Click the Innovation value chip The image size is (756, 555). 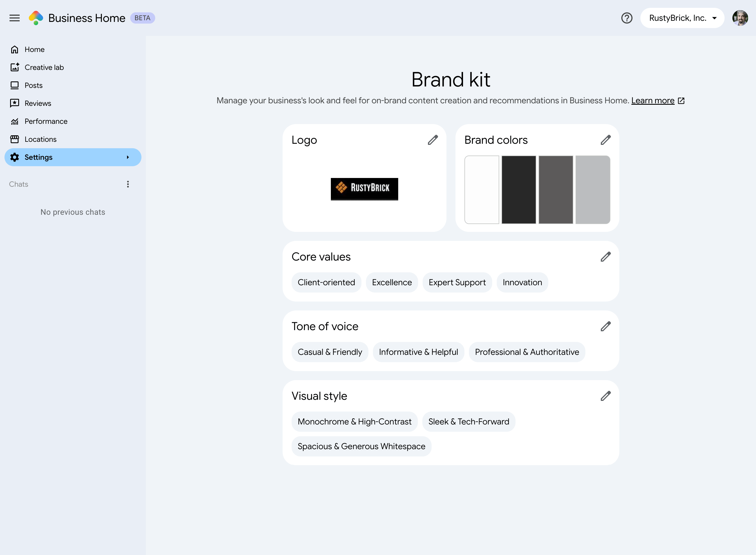coord(522,282)
